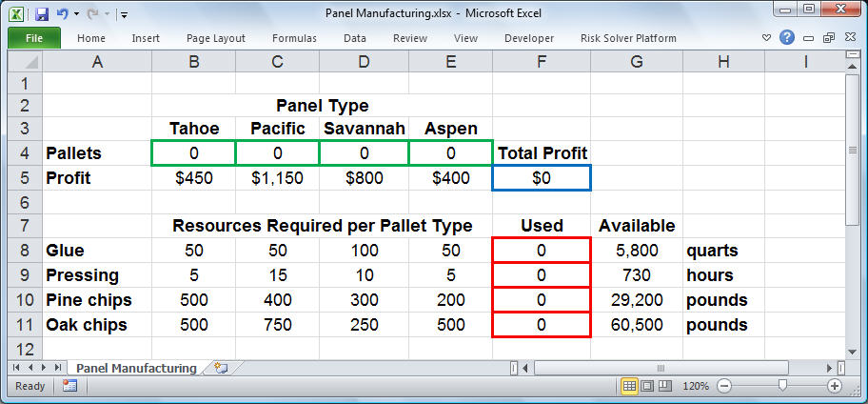Open the Risk Solver Platform tab

click(628, 38)
